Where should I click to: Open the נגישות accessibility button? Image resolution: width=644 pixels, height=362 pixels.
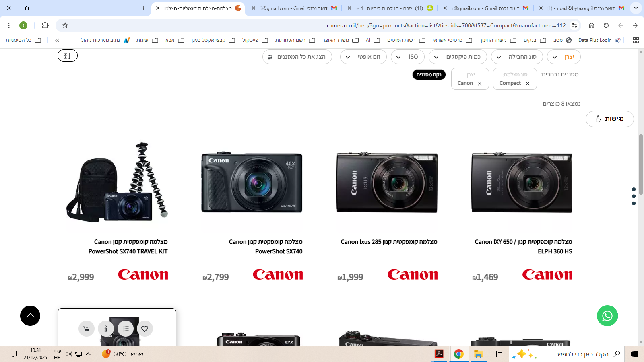coord(610,119)
